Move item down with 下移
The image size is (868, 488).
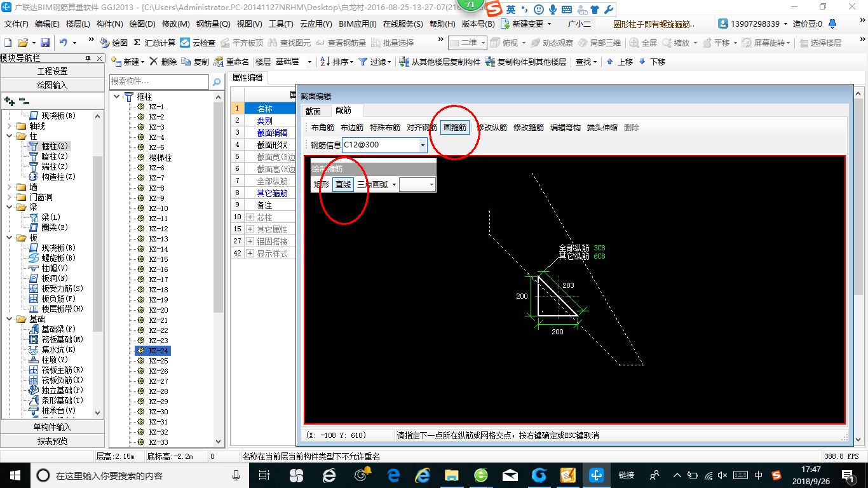[x=652, y=62]
